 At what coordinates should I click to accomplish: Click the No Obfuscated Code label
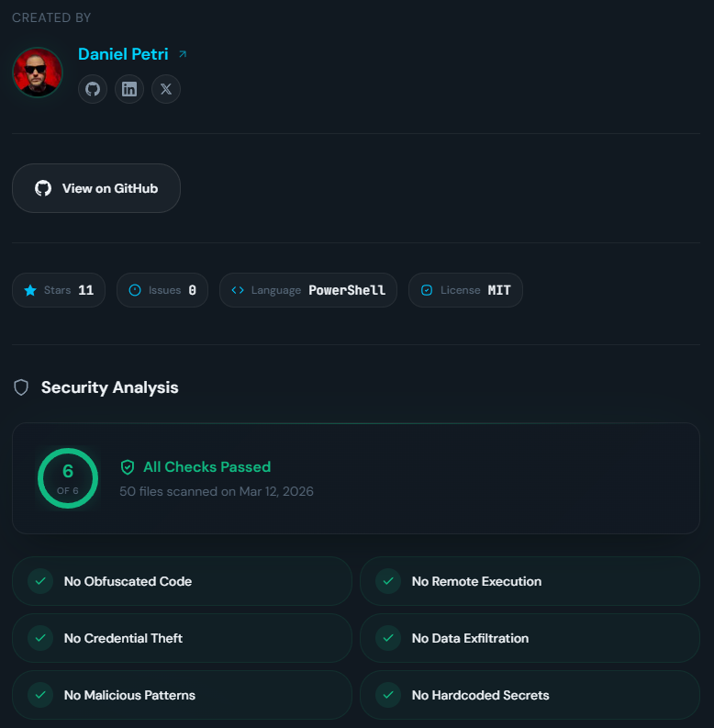click(x=128, y=581)
